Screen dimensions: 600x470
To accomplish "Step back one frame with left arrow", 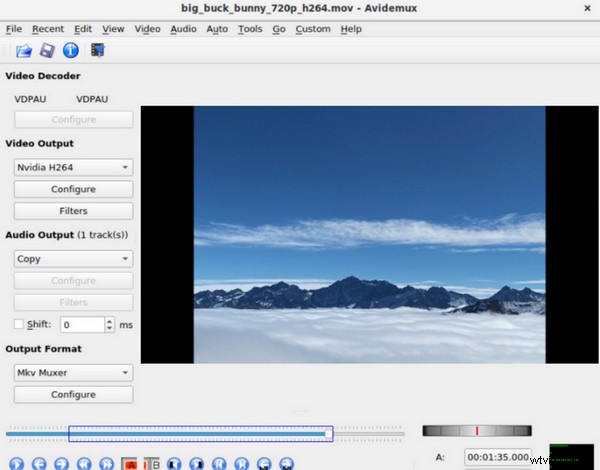I will coord(39,464).
